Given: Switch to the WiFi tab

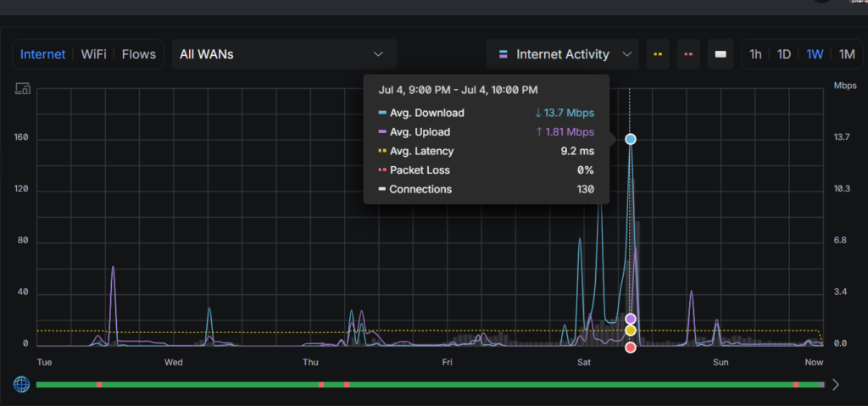Looking at the screenshot, I should click(x=93, y=54).
